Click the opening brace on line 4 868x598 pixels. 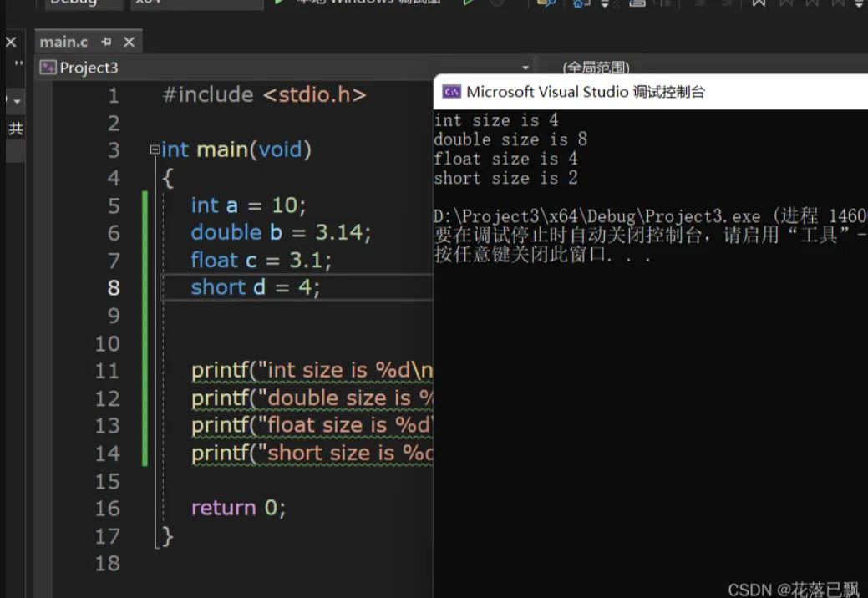168,178
